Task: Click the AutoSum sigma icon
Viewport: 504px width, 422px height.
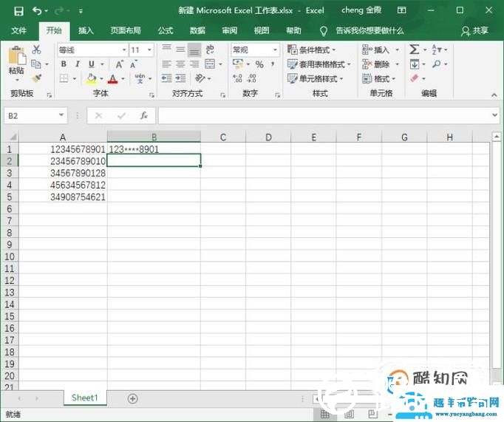Action: coord(415,50)
